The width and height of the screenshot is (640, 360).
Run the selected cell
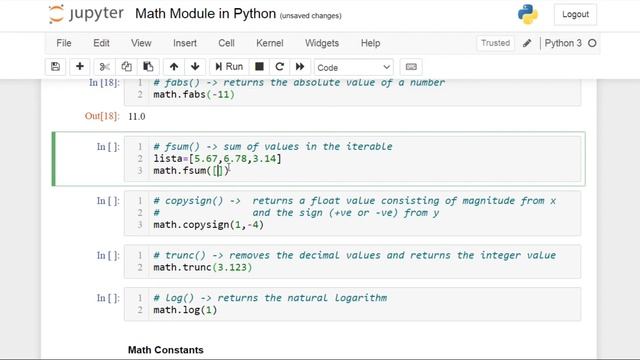[229, 67]
